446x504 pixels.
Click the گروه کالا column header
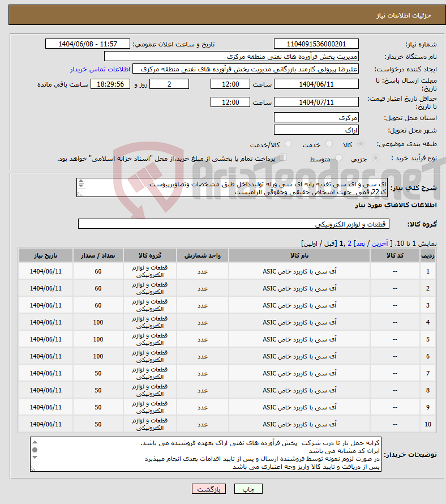(150, 255)
